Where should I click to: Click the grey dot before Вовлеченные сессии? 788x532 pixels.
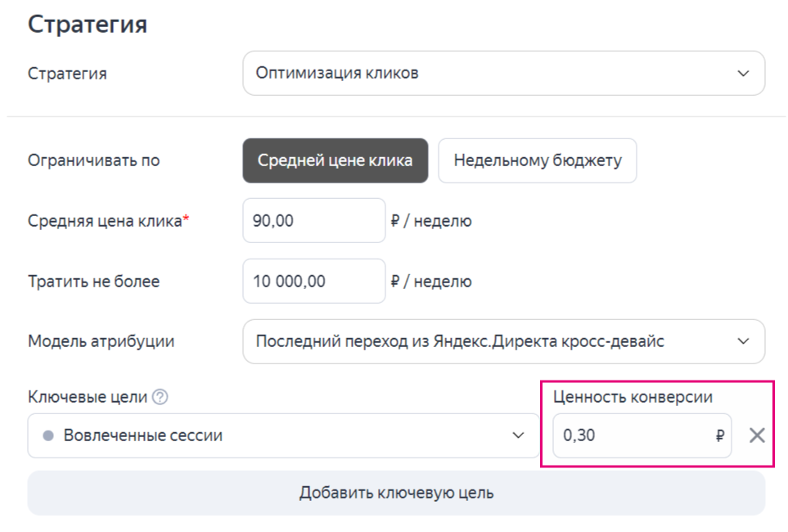[x=48, y=435]
